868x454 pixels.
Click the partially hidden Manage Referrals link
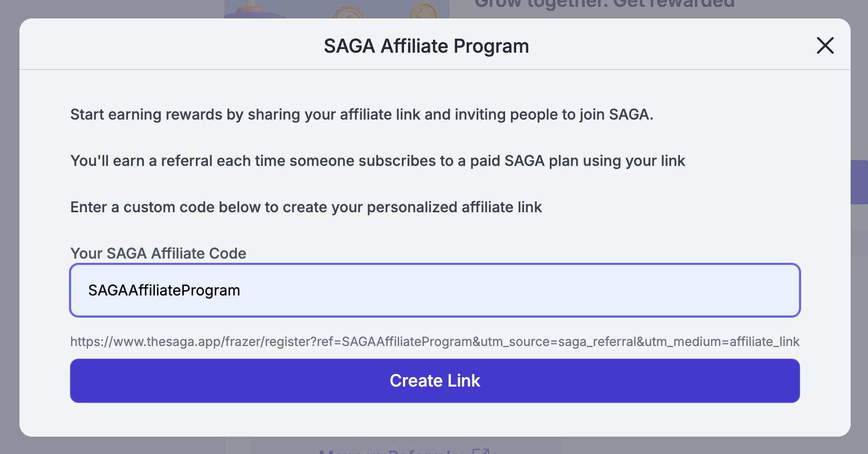(x=389, y=451)
